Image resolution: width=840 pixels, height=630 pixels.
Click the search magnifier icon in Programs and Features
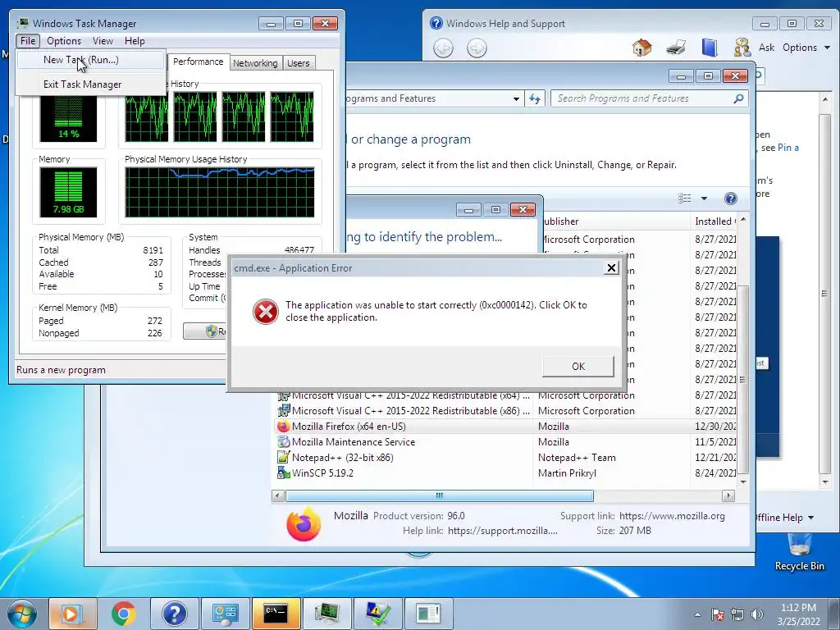(739, 98)
